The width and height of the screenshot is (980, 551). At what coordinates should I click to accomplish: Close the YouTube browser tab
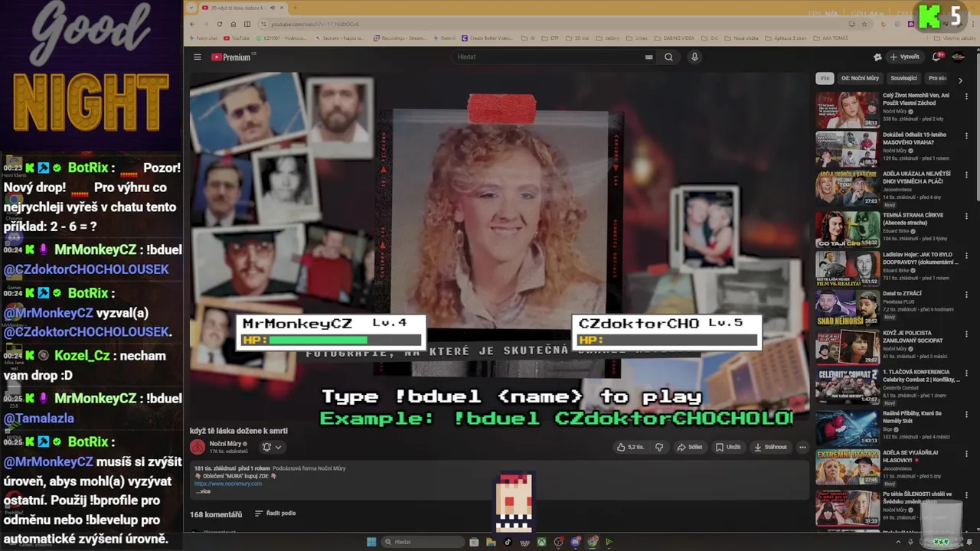[x=282, y=8]
